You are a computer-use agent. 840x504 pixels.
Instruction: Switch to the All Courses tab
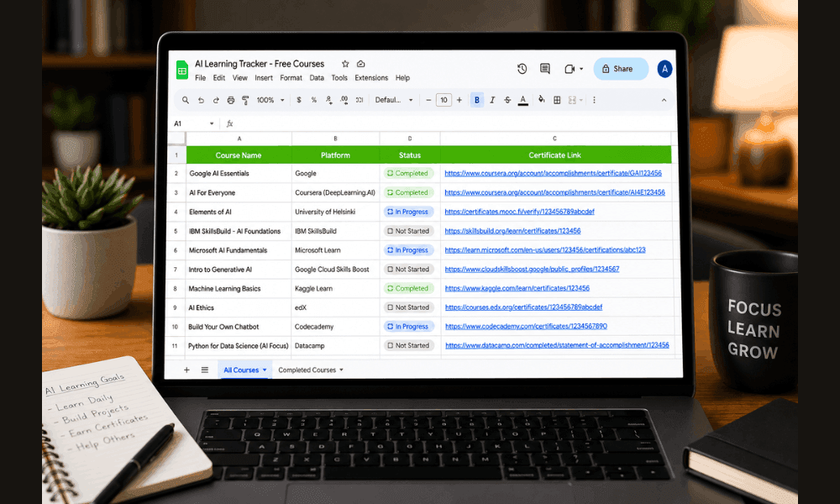[244, 370]
